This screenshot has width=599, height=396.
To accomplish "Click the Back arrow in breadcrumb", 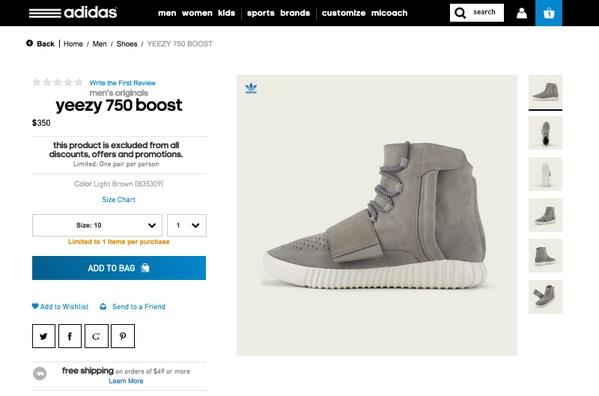I will click(x=29, y=43).
